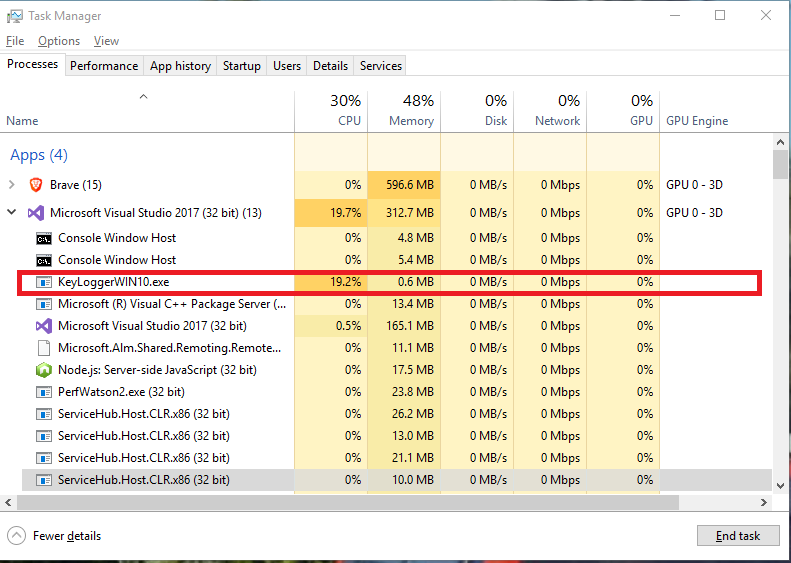Sort by the Disk column header
Image resolution: width=791 pixels, height=563 pixels.
[x=477, y=111]
